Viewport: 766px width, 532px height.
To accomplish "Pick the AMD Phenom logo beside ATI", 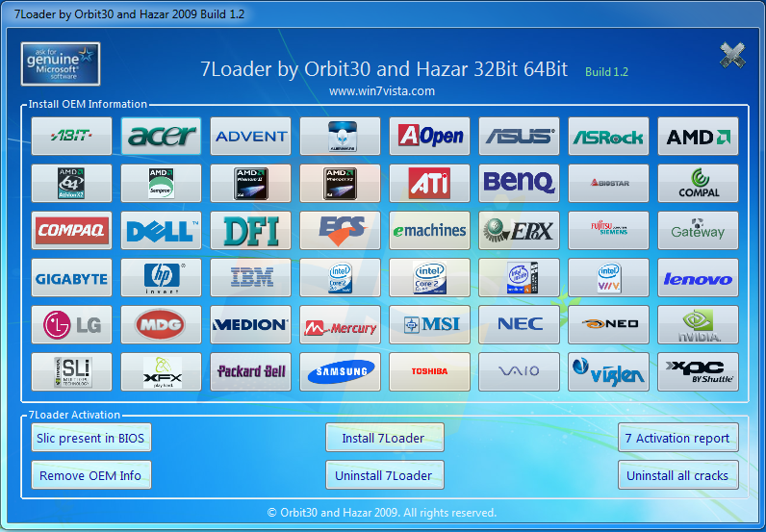I will click(x=340, y=183).
